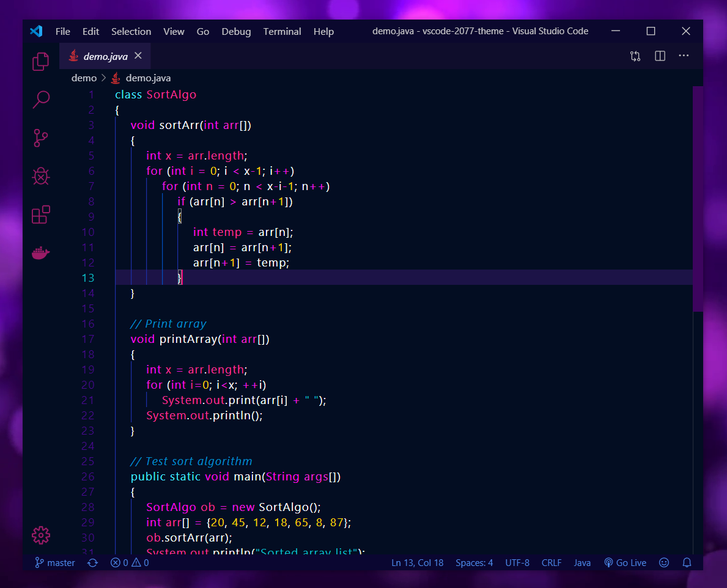Open the Terminal menu
The height and width of the screenshot is (588, 727).
point(282,31)
